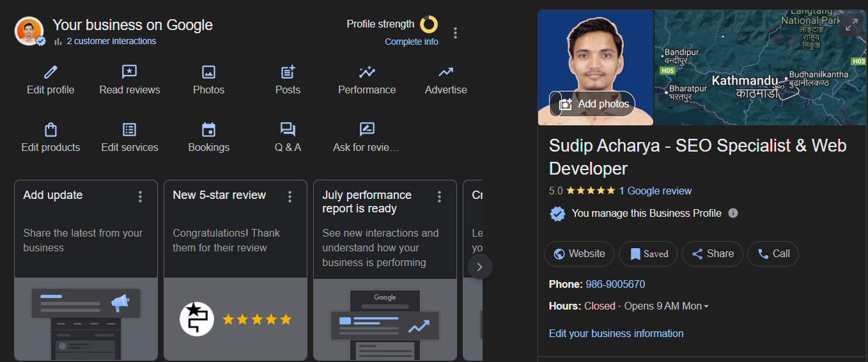
Task: Click the Kathmandu map thumbnail
Action: pos(760,67)
